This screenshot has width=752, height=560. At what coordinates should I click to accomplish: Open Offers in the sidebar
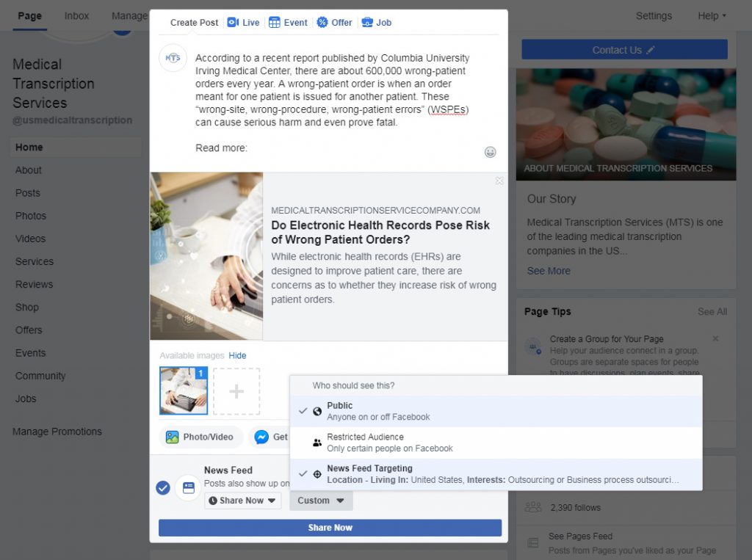coord(29,330)
